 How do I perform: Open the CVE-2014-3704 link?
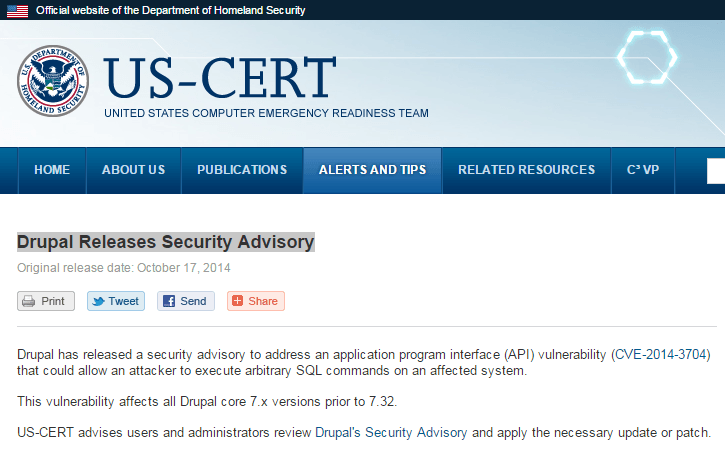point(661,355)
